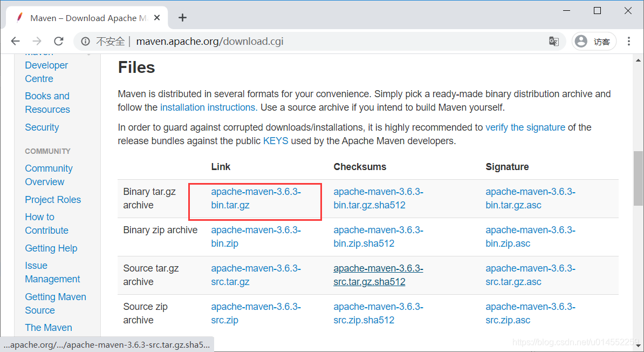Screen dimensions: 644x352
Task: Open The Maven sidebar link
Action: [x=49, y=328]
